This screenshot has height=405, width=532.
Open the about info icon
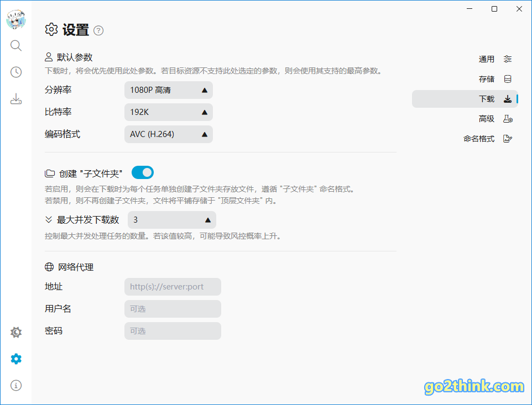16,385
